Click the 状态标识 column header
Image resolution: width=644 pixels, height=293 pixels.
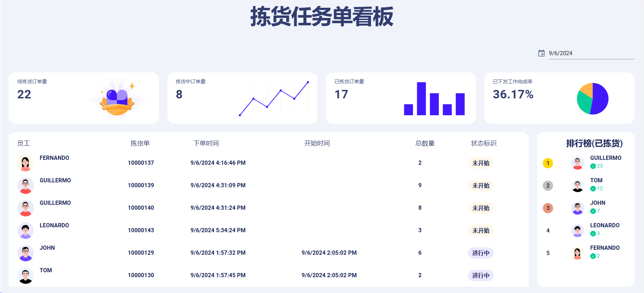484,143
